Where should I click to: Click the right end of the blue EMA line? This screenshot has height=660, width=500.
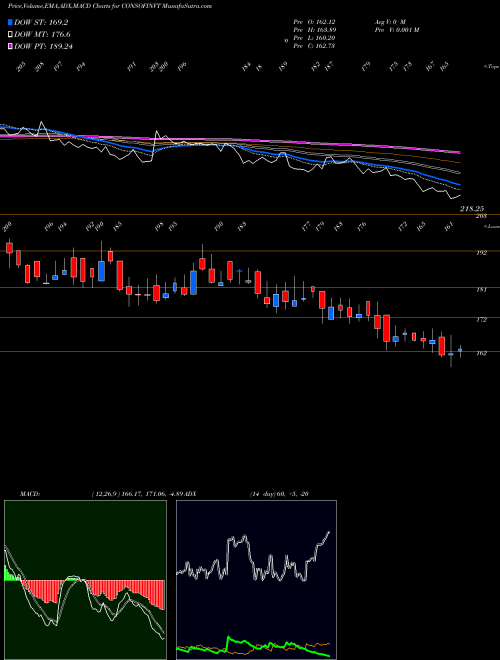click(x=459, y=184)
